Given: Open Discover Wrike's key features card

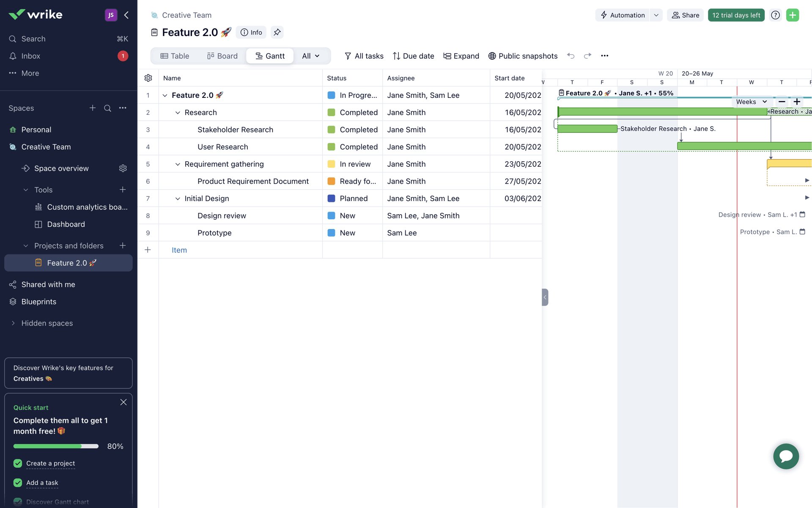Looking at the screenshot, I should point(69,373).
